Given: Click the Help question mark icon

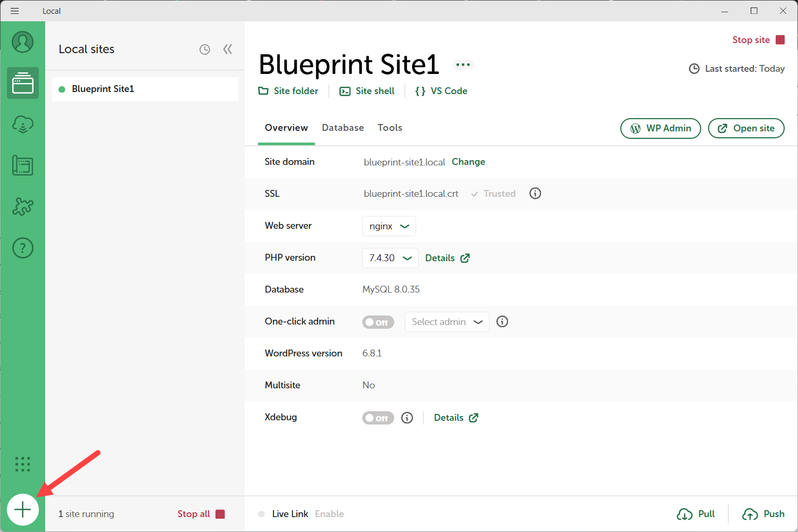Looking at the screenshot, I should pyautogui.click(x=23, y=248).
